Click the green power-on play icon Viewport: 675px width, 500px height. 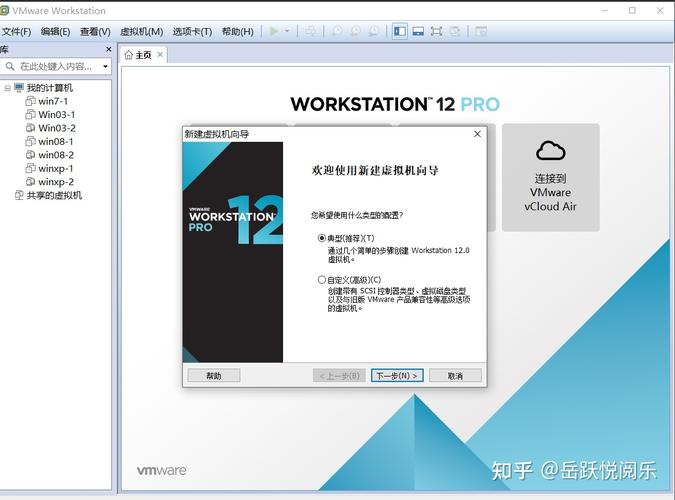pyautogui.click(x=273, y=31)
